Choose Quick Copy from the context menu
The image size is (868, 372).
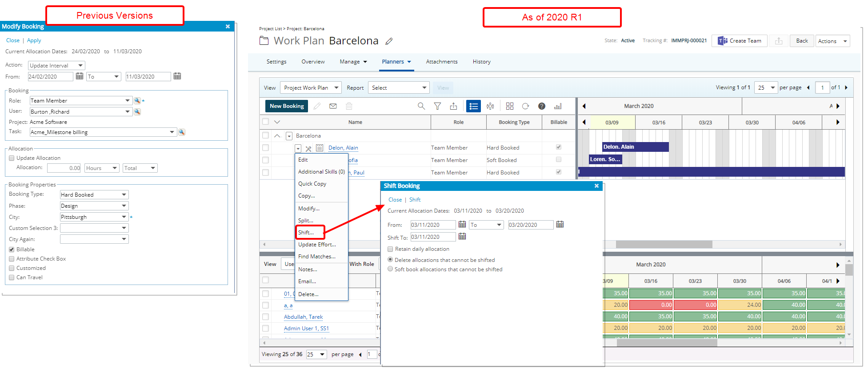click(312, 184)
